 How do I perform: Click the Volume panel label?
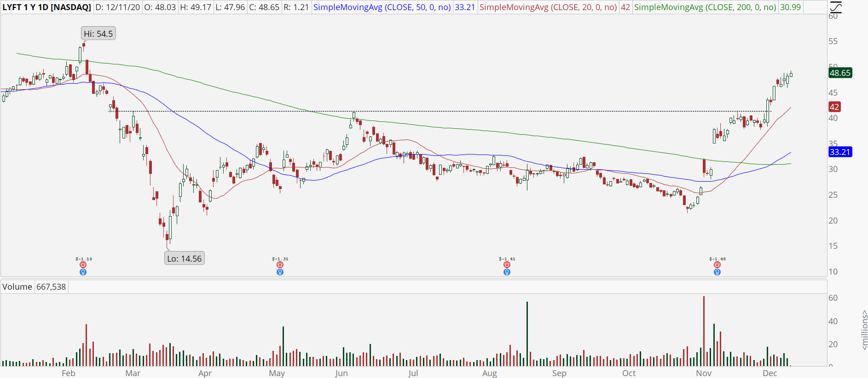click(x=17, y=287)
